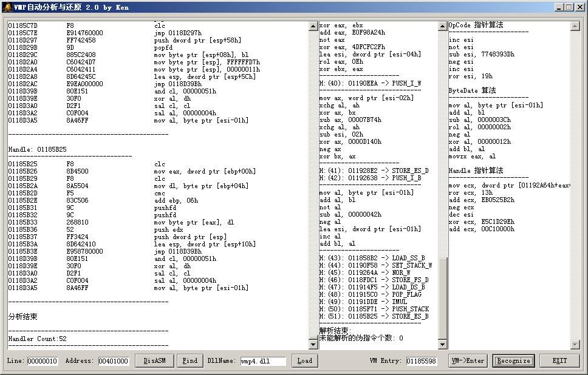Click the VM->Enter button
Image resolution: width=588 pixels, height=375 pixels.
[468, 361]
